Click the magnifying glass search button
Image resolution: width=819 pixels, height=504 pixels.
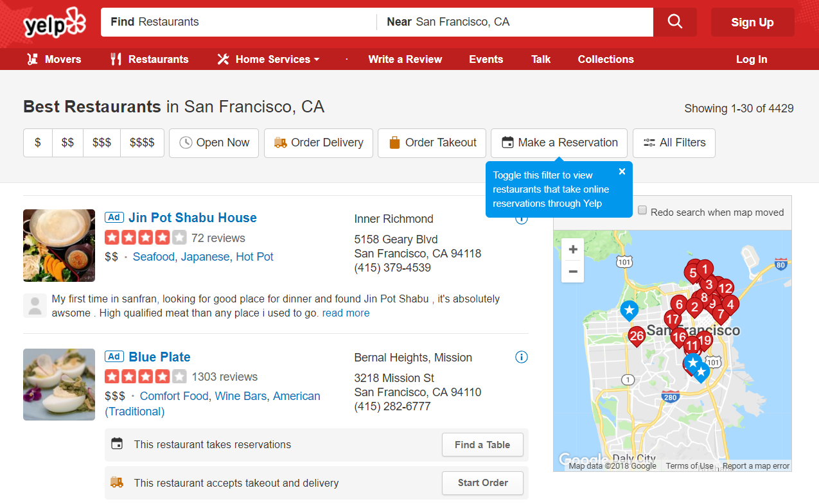(x=675, y=22)
